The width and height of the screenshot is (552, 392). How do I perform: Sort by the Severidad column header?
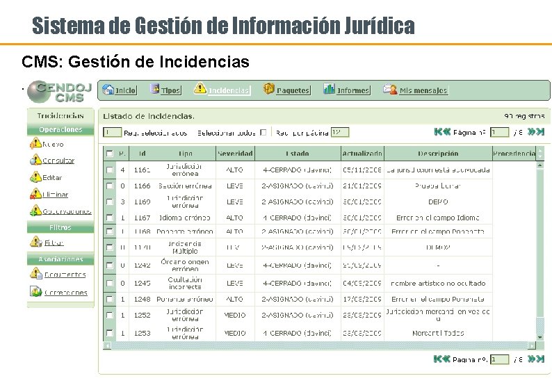click(x=235, y=154)
